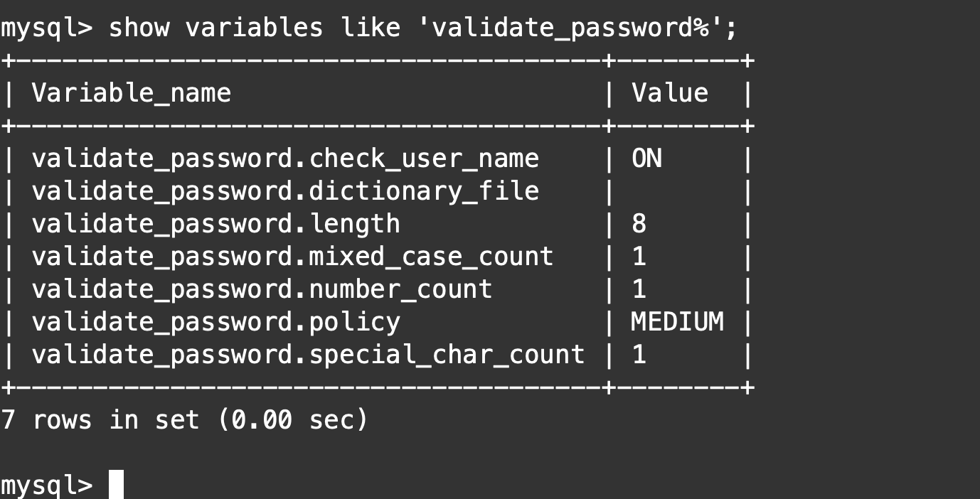Click the Value column header

click(x=669, y=93)
